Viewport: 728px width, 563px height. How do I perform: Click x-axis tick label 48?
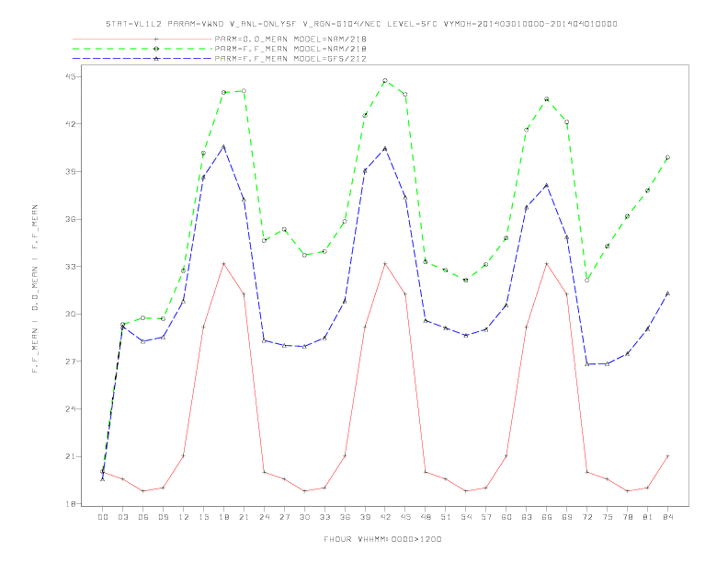coord(426,517)
